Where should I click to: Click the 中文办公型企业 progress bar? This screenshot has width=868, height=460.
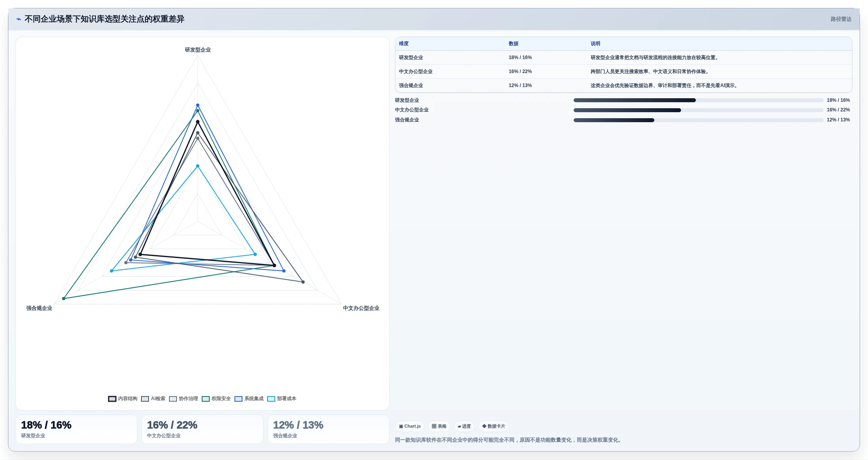[698, 110]
